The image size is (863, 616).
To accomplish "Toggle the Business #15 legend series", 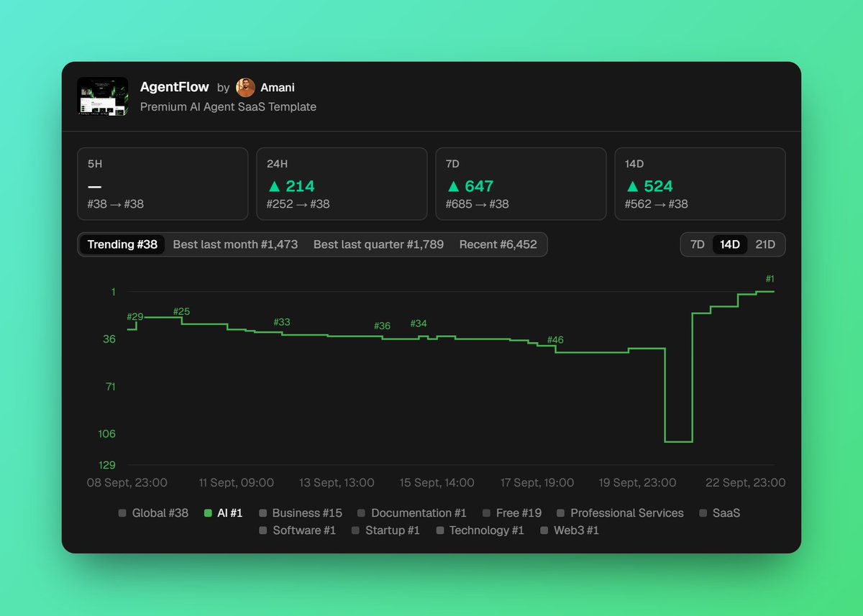I will [301, 513].
